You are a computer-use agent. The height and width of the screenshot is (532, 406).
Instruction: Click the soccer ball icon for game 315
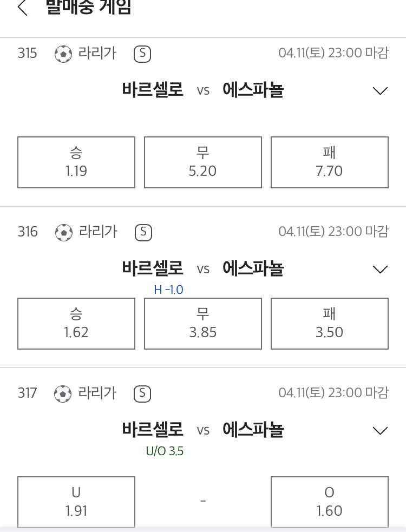click(63, 54)
